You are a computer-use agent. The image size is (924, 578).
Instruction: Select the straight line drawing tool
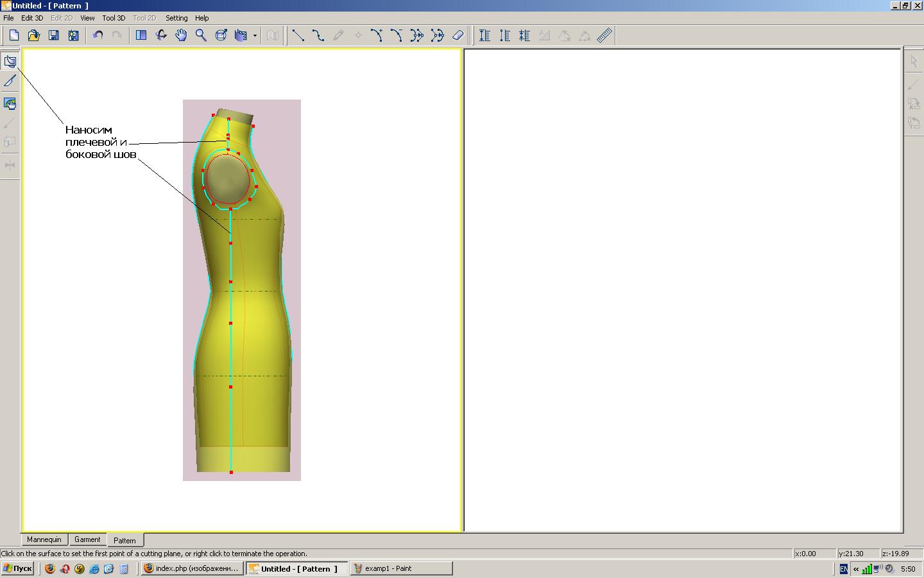pos(298,35)
